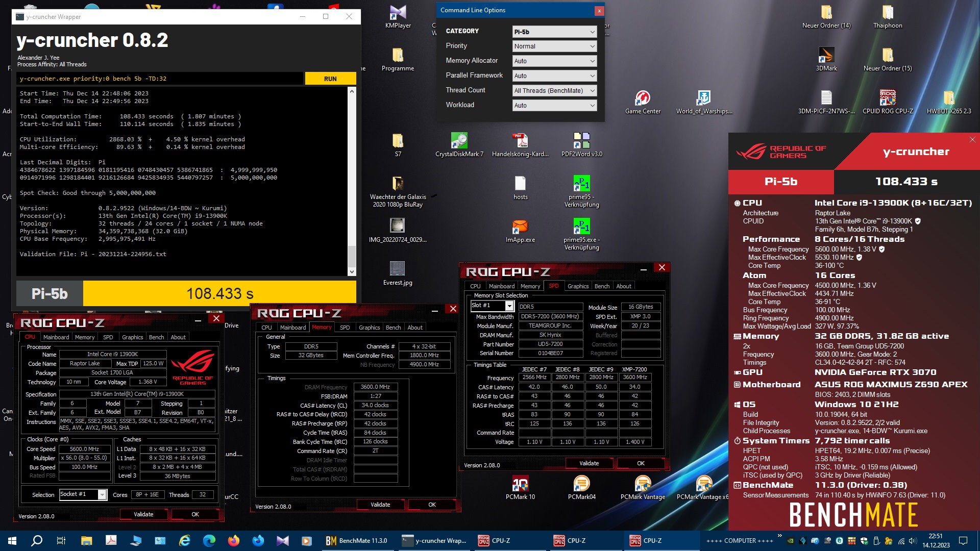The image size is (980, 551).
Task: Open the Waechter der Galaxis file icon
Action: tap(398, 191)
